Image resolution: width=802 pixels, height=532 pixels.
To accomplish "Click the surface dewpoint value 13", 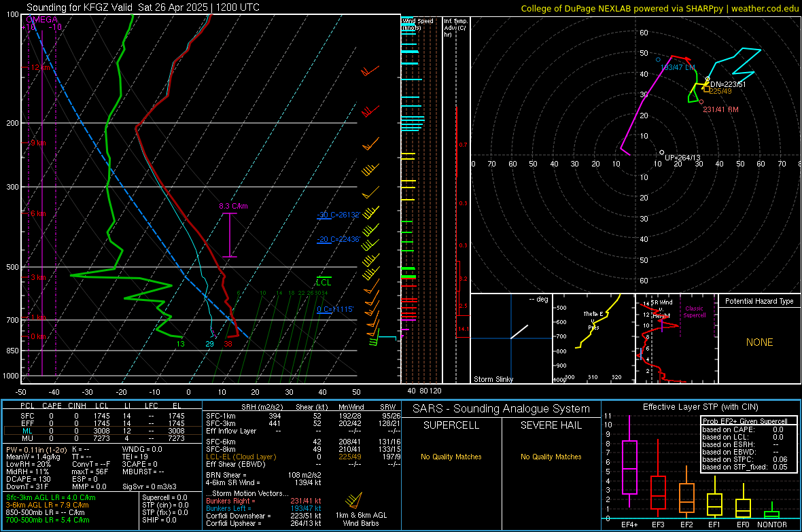I will coord(181,344).
